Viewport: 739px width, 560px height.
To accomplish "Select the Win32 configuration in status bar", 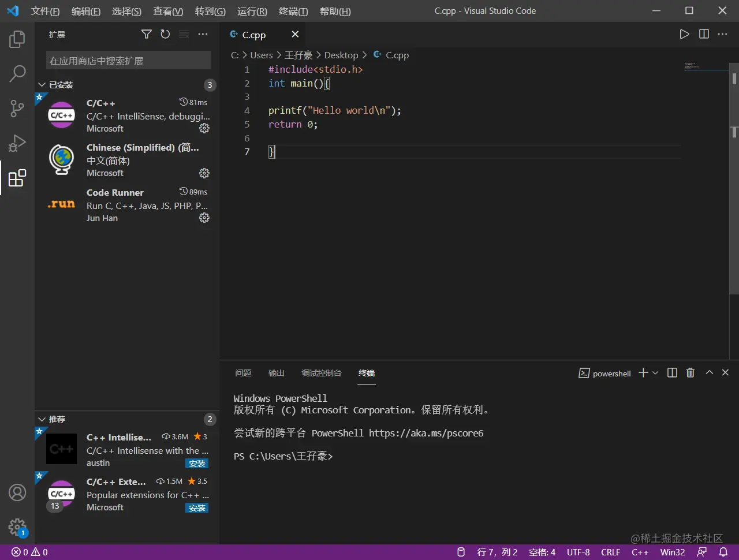I will [673, 552].
